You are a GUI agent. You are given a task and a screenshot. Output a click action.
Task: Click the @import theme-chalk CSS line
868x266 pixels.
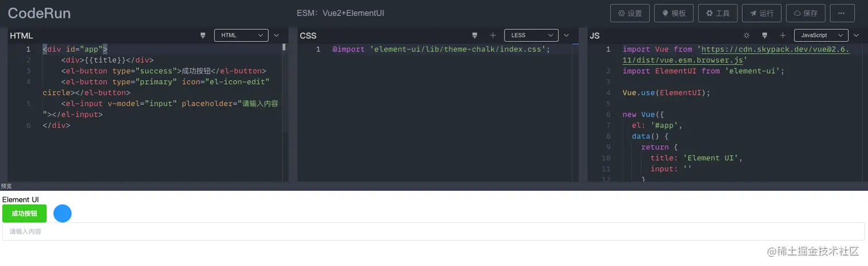tap(441, 49)
